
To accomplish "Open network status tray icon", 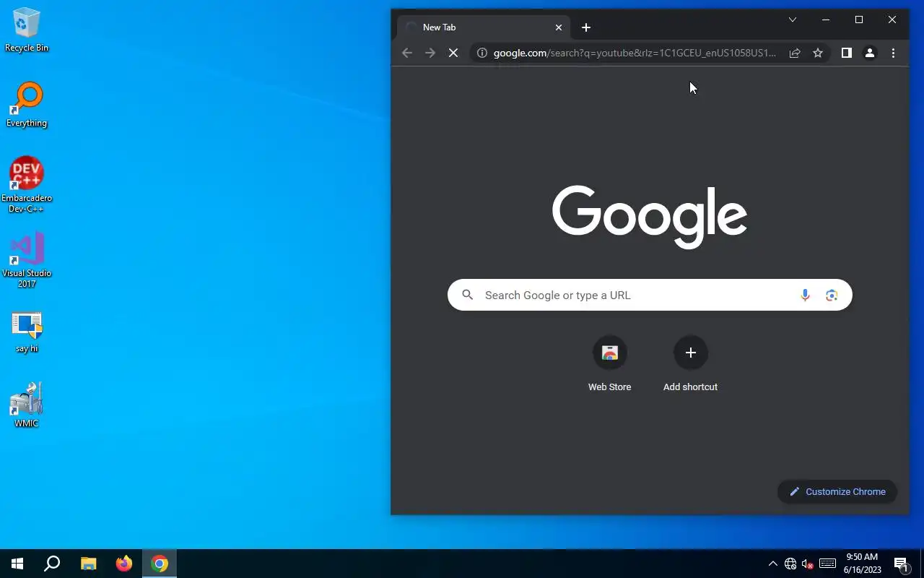I will click(790, 564).
